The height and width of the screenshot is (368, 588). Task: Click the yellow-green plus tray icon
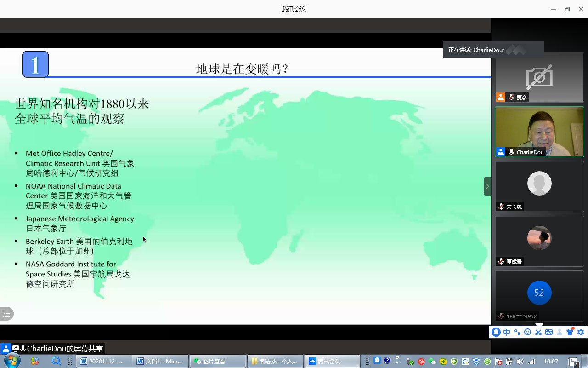tap(443, 362)
